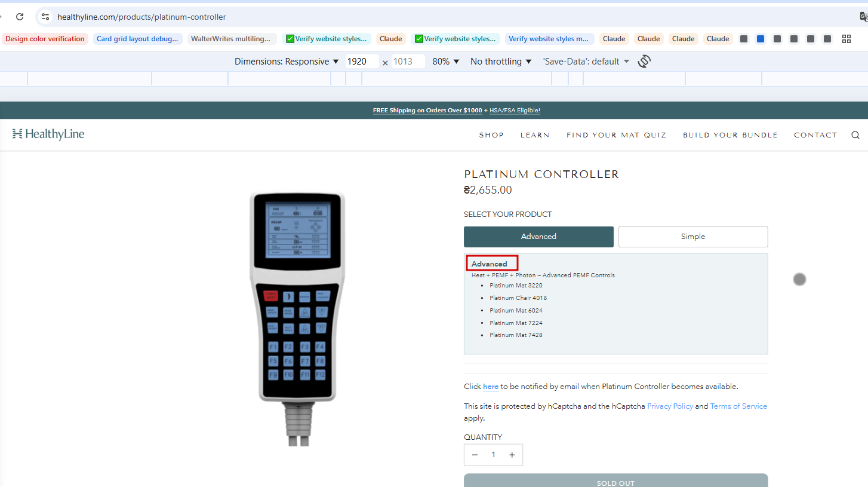
Task: Open WalterWrites multilingual tab group
Action: click(231, 39)
